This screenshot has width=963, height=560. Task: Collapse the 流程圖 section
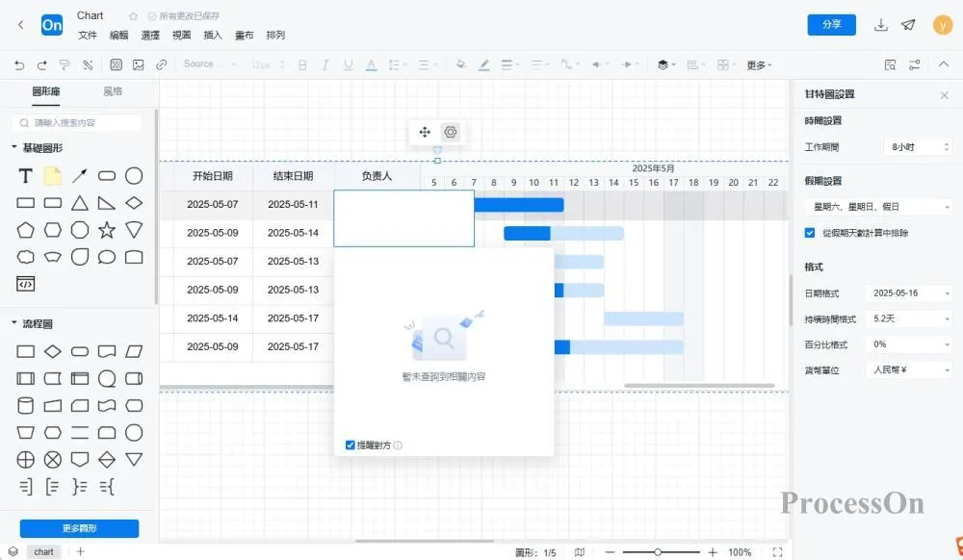[13, 323]
